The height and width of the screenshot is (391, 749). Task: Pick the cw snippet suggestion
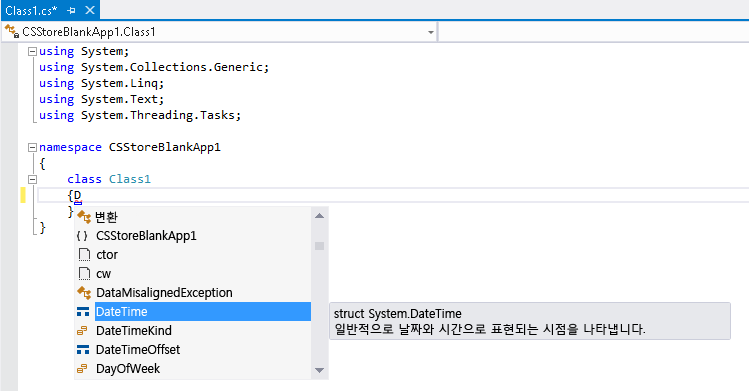(193, 274)
